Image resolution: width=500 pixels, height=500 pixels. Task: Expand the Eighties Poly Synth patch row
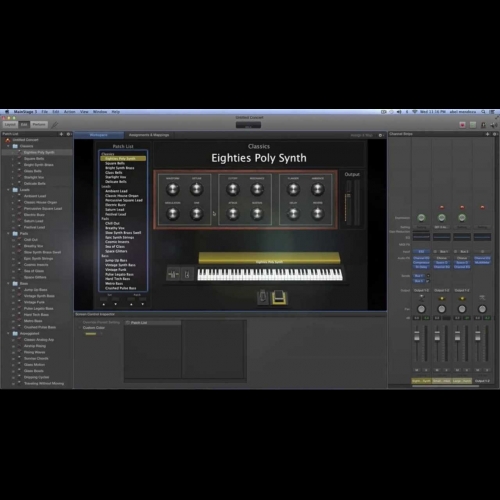14,152
